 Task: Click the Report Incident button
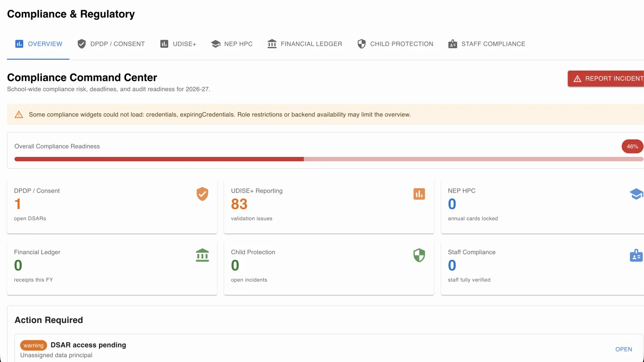[606, 78]
